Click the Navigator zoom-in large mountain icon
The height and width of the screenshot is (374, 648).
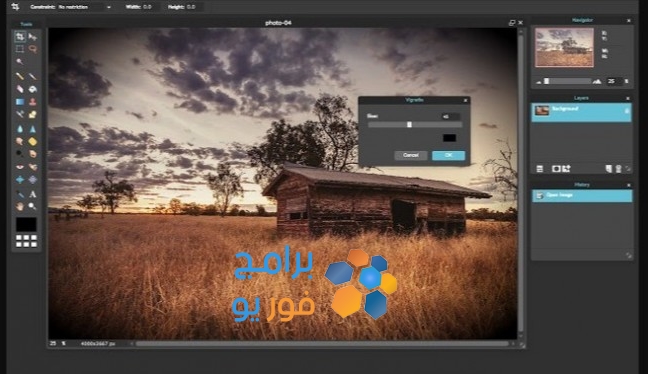pos(597,81)
